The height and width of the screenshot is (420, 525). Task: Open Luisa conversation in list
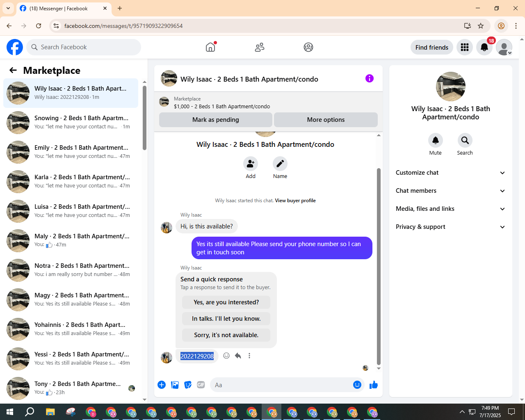tap(71, 211)
